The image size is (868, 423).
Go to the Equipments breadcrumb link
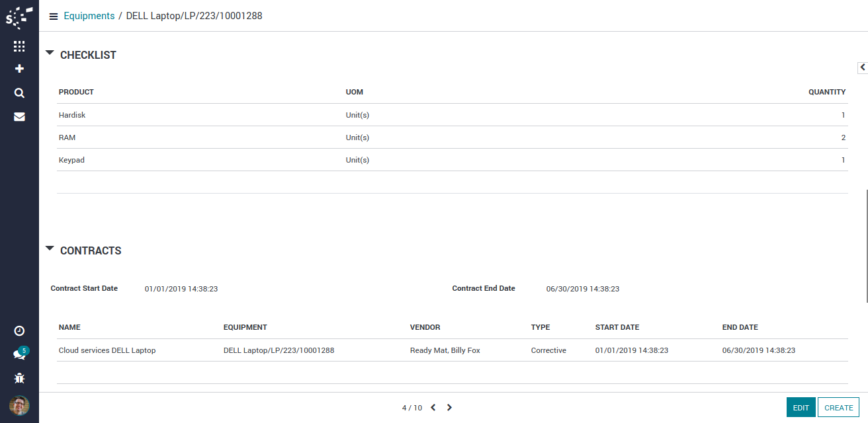click(x=89, y=16)
